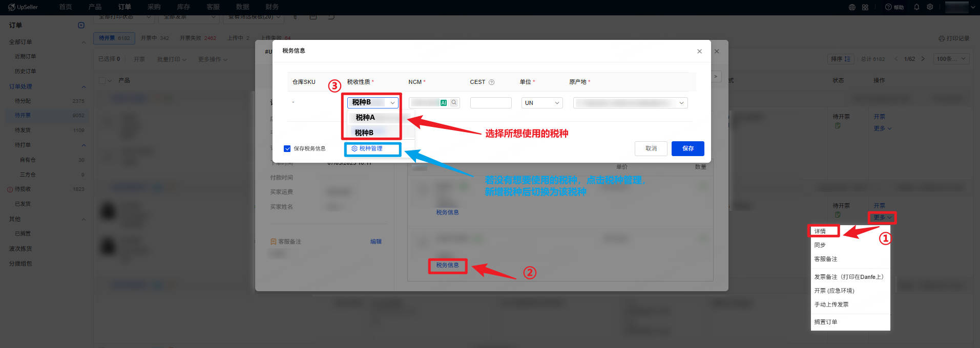980x348 pixels.
Task: Expand the 批量打印 dropdown
Action: 172,59
